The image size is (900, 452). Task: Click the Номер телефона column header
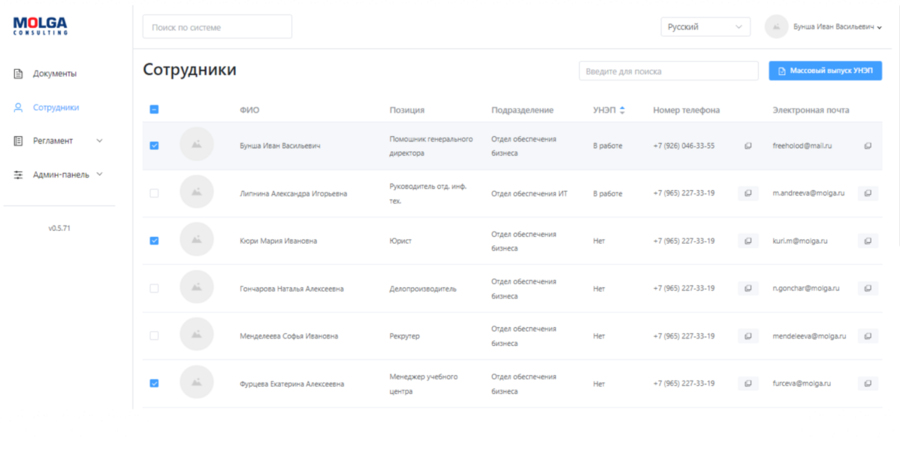(x=686, y=110)
